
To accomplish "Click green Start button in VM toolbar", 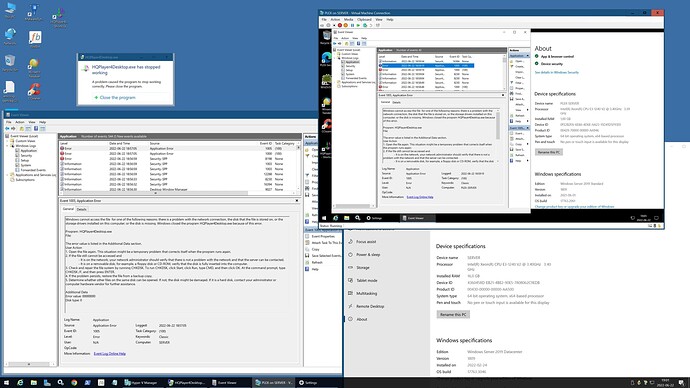I will 358,26.
